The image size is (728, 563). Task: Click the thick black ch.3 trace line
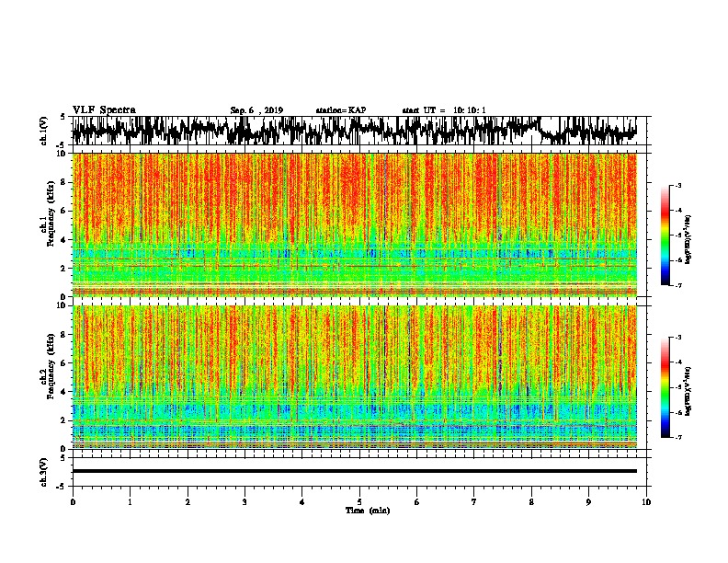click(355, 471)
